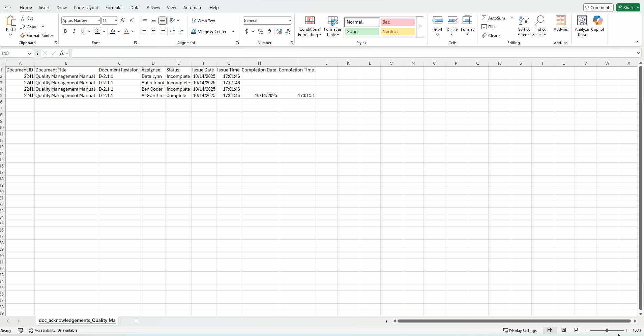The image size is (644, 336).
Task: Switch to the Formulas ribbon tab
Action: click(x=114, y=7)
